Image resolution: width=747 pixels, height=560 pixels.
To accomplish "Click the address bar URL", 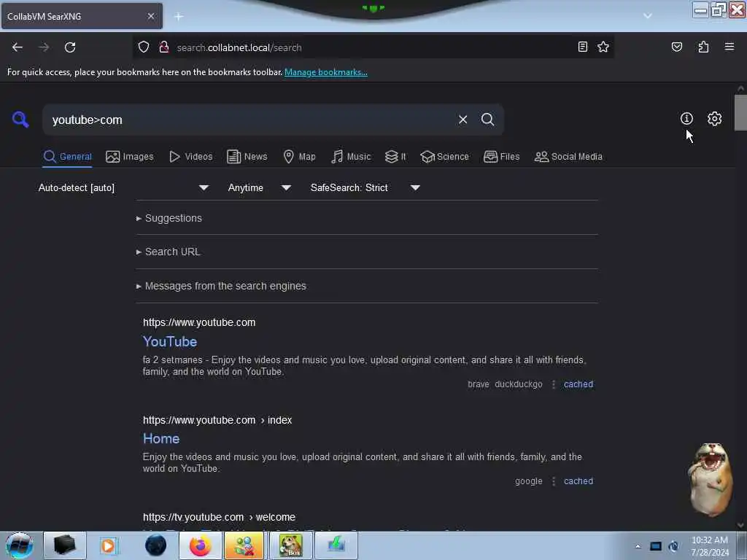I will click(x=239, y=47).
